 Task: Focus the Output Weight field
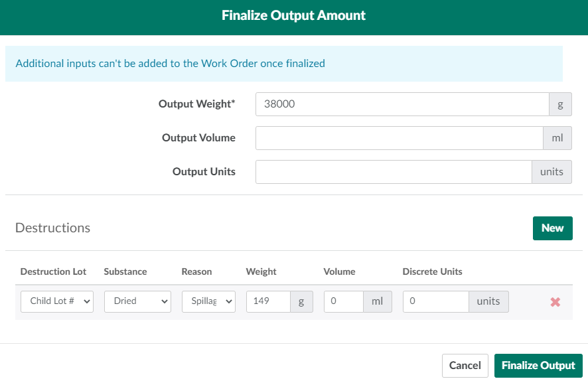[x=402, y=104]
